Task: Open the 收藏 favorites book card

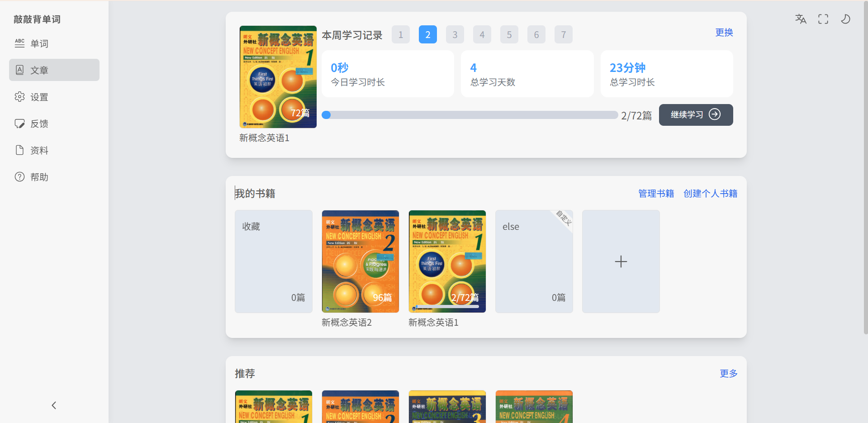Action: click(x=274, y=261)
